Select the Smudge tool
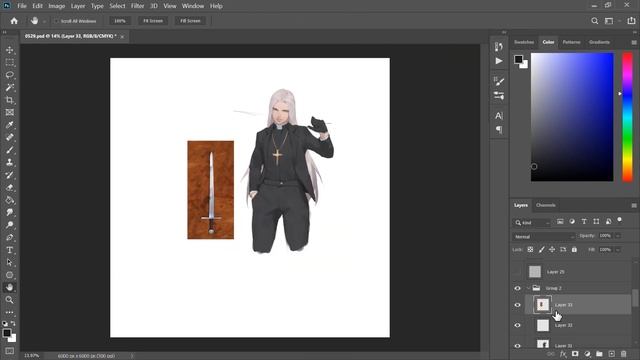Viewport: 640px width, 360px height. [x=9, y=212]
